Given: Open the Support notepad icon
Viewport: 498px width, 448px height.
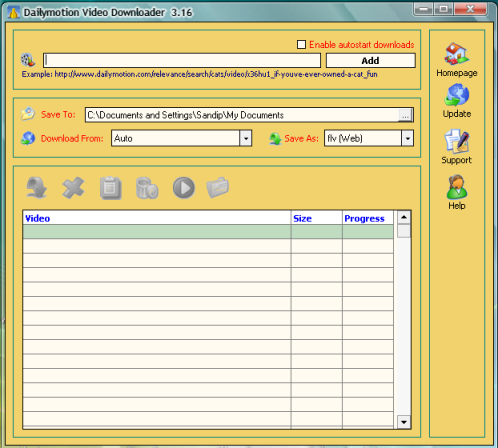Looking at the screenshot, I should coord(456,141).
